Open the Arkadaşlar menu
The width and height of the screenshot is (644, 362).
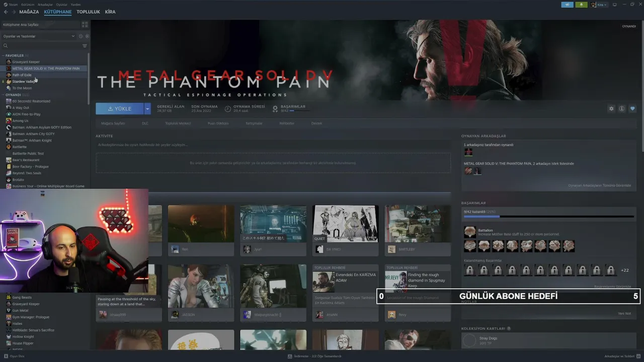point(45,5)
